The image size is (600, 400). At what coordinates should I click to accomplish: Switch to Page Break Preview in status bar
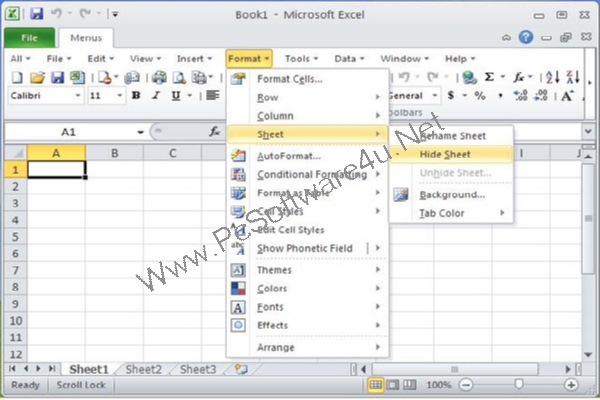point(410,385)
